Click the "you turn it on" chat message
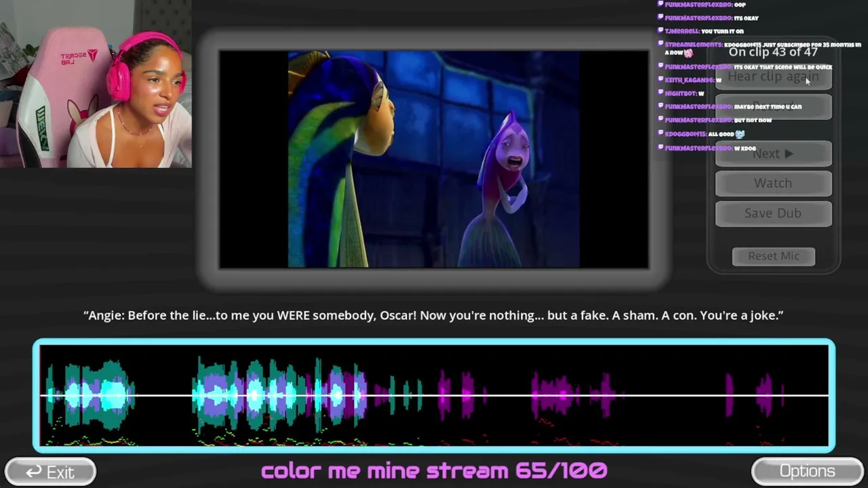The image size is (868, 488). click(722, 31)
